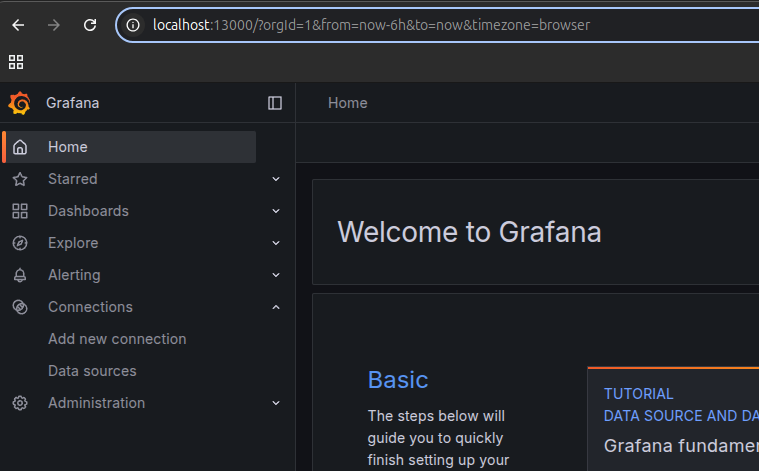Reload the page with browser refresh button
Image resolution: width=759 pixels, height=471 pixels.
click(90, 24)
